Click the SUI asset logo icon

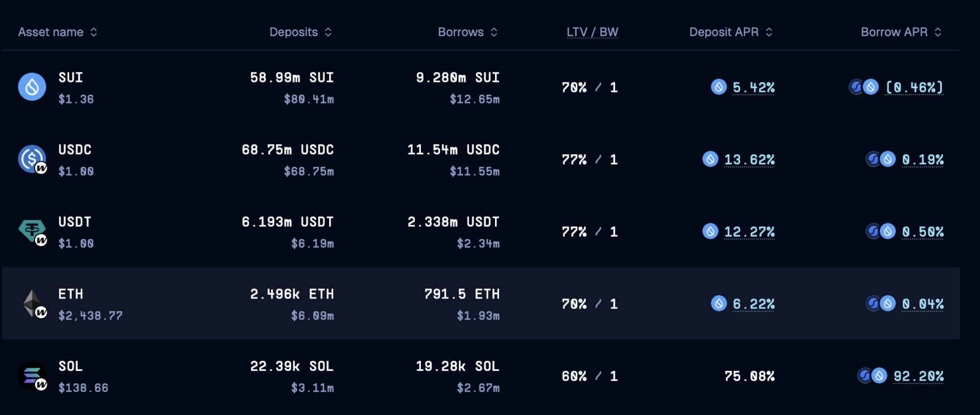[32, 87]
